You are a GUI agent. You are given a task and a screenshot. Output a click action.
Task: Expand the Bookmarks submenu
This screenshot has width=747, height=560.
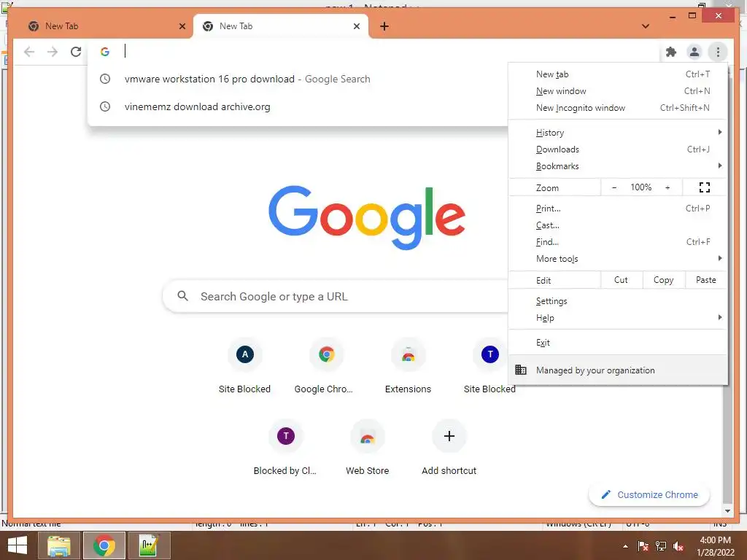[x=618, y=166]
